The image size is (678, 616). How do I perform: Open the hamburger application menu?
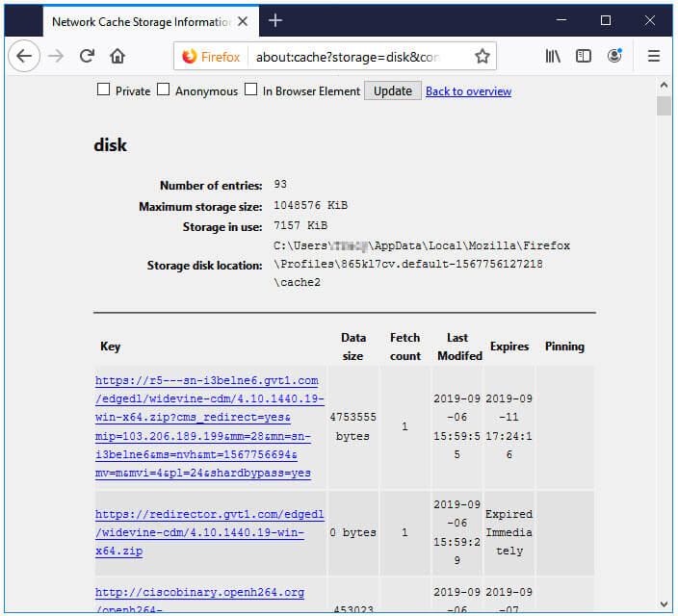tap(653, 56)
